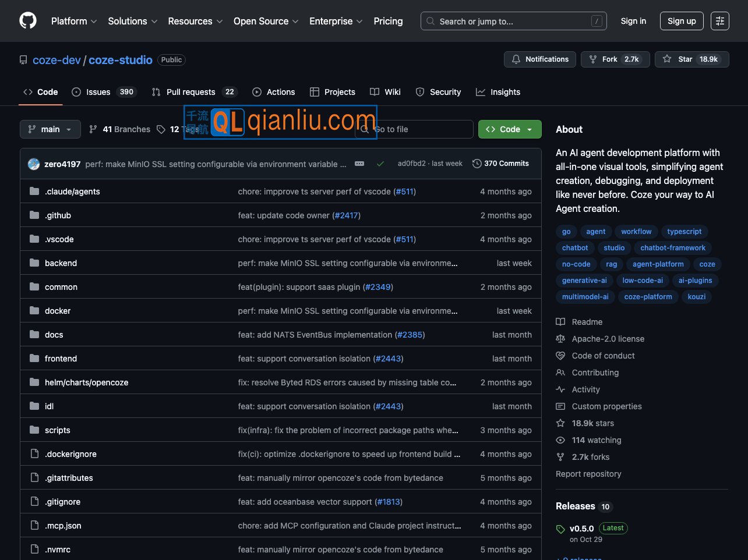Expand the commit message ellipsis icon
The height and width of the screenshot is (560, 748).
[x=359, y=164]
